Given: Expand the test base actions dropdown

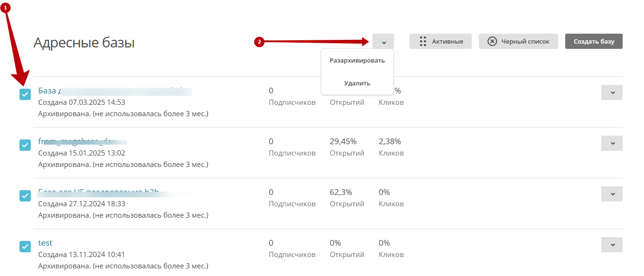Looking at the screenshot, I should (x=612, y=245).
